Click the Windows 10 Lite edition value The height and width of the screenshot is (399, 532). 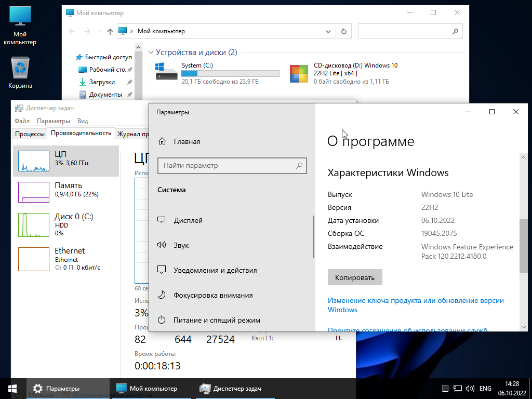click(447, 194)
